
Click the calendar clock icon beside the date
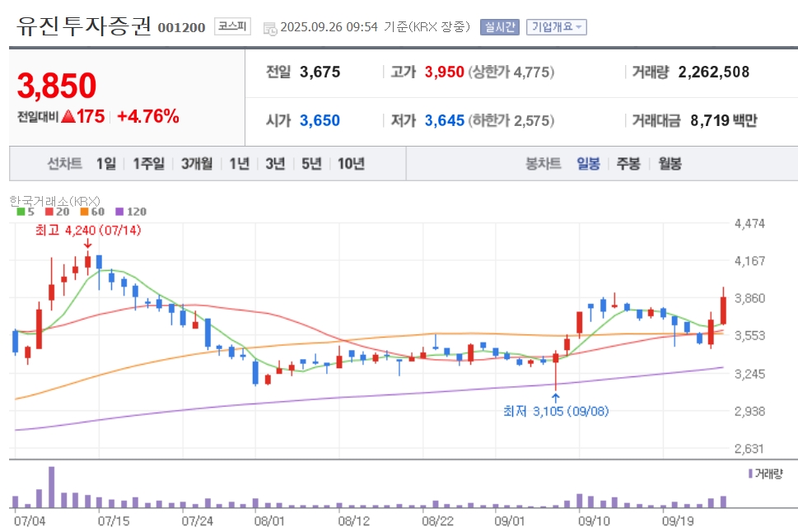(270, 28)
